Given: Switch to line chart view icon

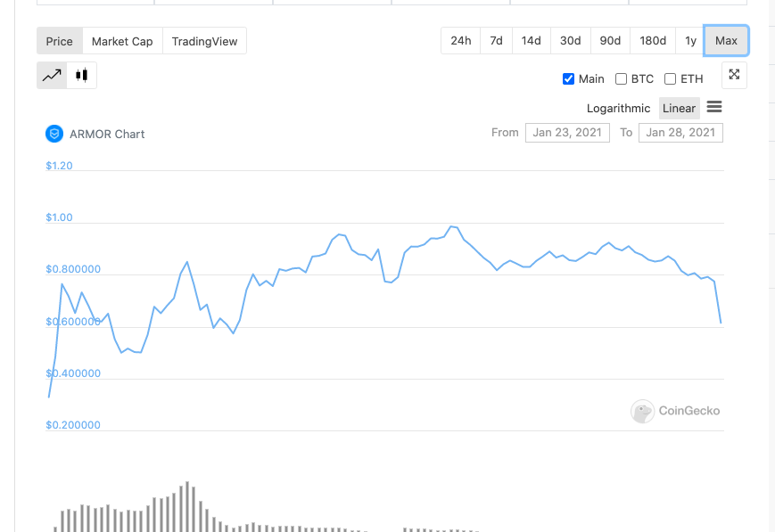Looking at the screenshot, I should [52, 76].
